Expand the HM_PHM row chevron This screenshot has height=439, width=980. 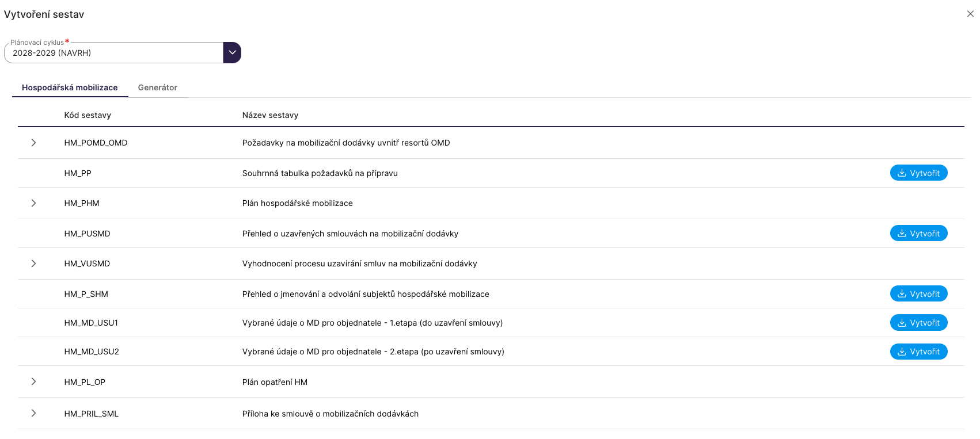(x=33, y=203)
